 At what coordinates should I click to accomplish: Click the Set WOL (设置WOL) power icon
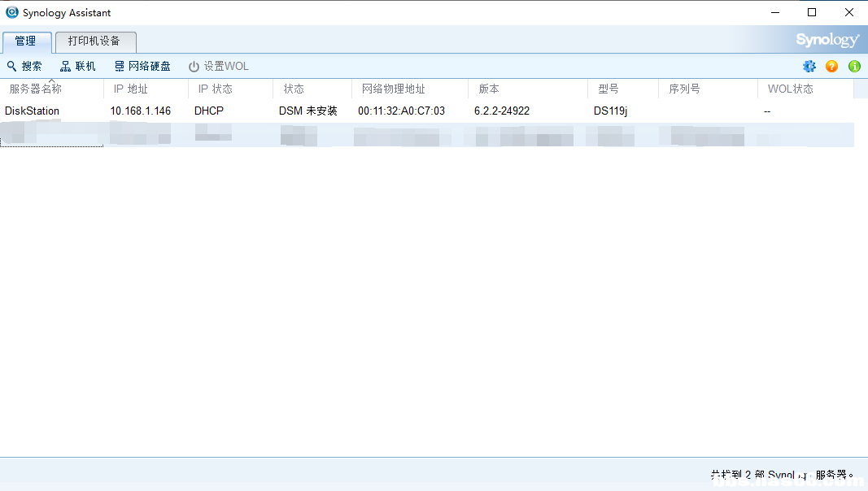[x=194, y=67]
